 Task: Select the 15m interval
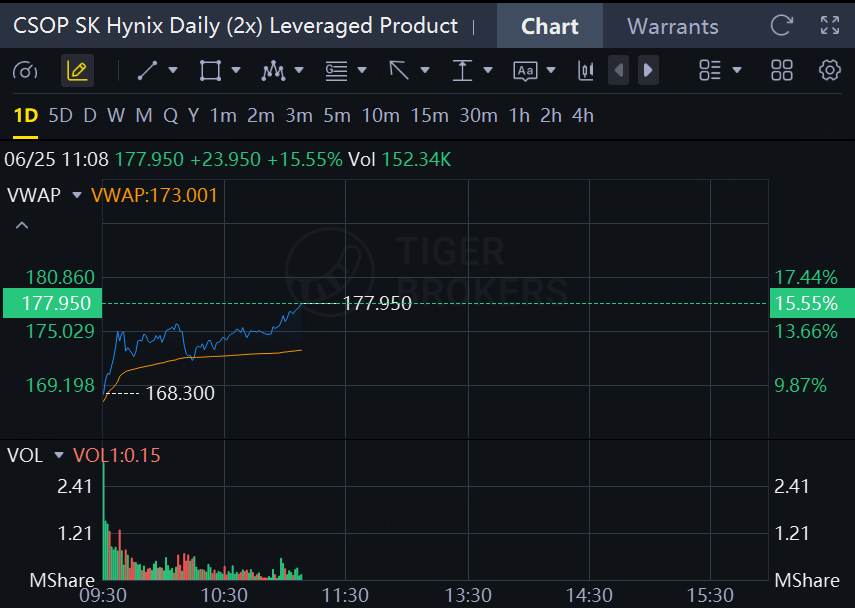pyautogui.click(x=430, y=116)
